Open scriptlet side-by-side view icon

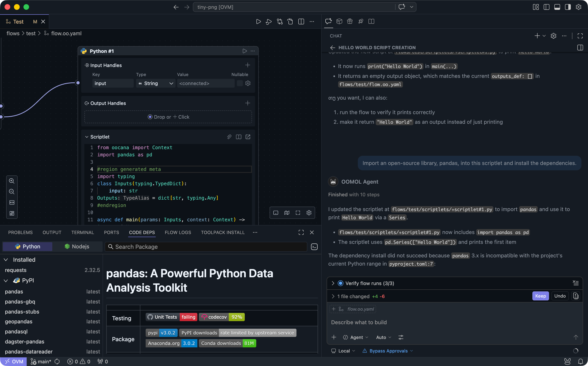pos(239,137)
